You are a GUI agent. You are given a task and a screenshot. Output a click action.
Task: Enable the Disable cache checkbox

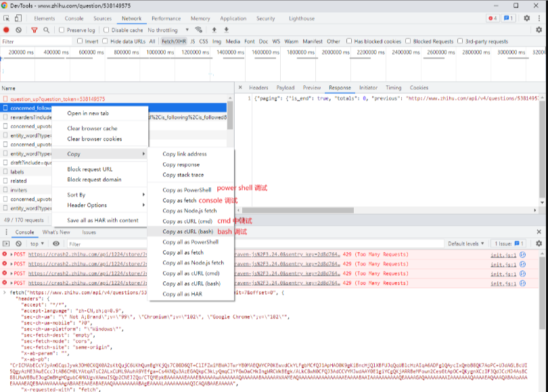pyautogui.click(x=106, y=30)
